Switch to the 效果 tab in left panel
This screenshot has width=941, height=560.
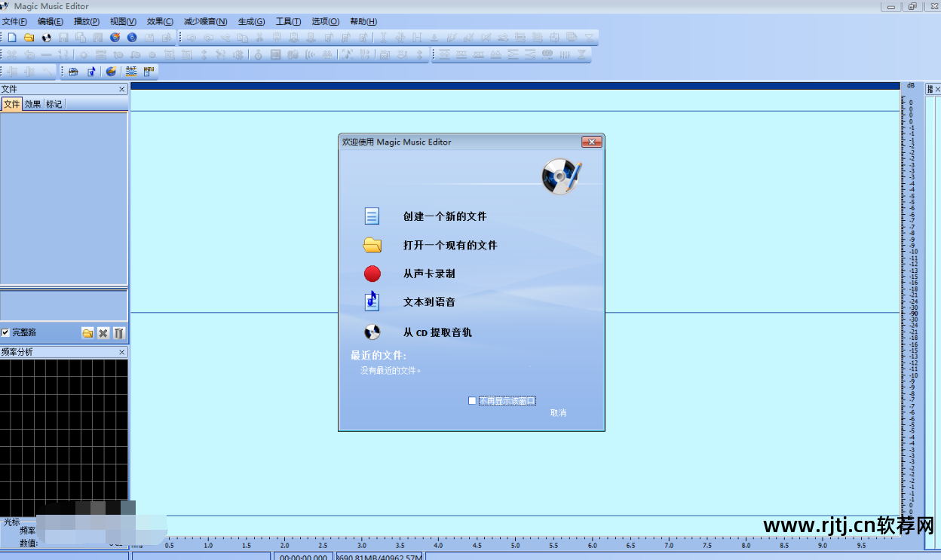(33, 104)
